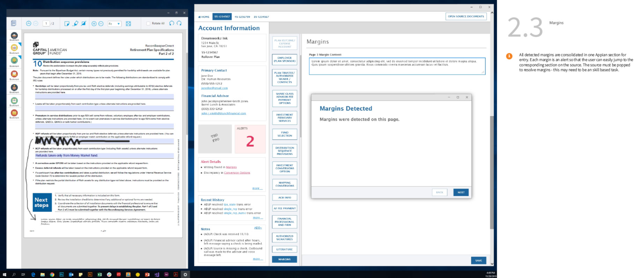Open Photoshop from the taskbar

click(x=61, y=275)
